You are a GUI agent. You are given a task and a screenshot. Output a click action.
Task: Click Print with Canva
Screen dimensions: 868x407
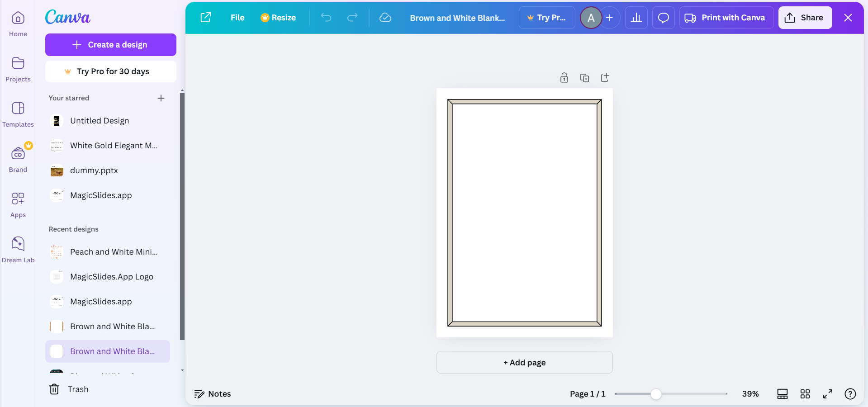click(726, 18)
